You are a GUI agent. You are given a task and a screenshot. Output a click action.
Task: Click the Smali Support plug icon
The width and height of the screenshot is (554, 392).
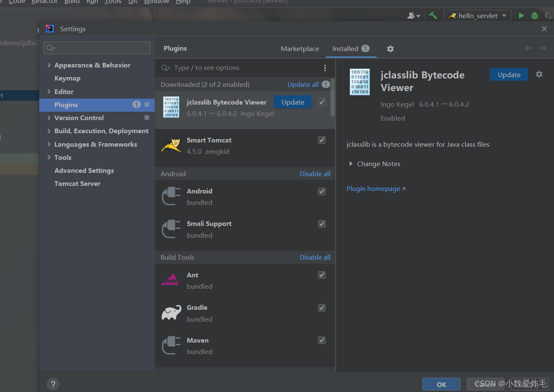[x=171, y=229]
